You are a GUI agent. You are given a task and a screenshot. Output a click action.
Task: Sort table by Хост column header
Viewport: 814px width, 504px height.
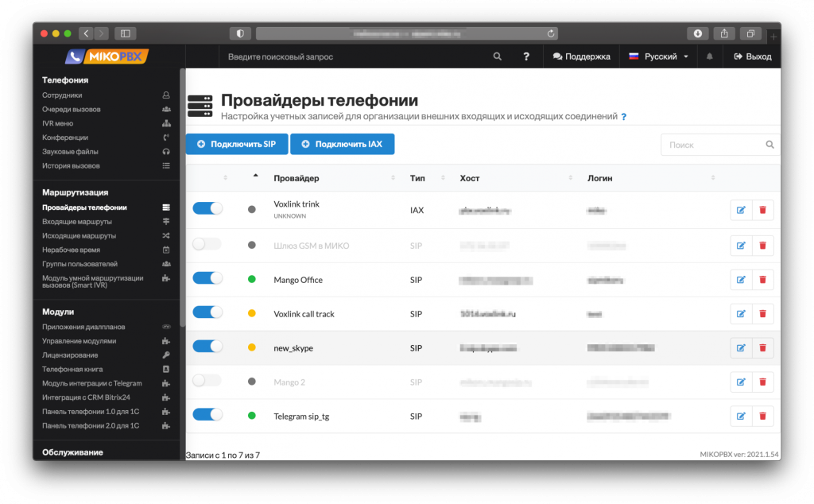click(470, 178)
